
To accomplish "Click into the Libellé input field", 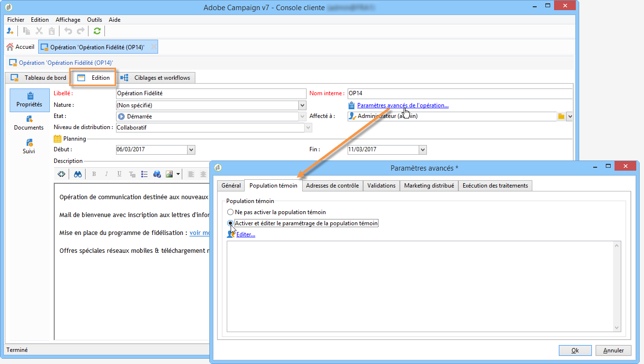I will point(211,94).
